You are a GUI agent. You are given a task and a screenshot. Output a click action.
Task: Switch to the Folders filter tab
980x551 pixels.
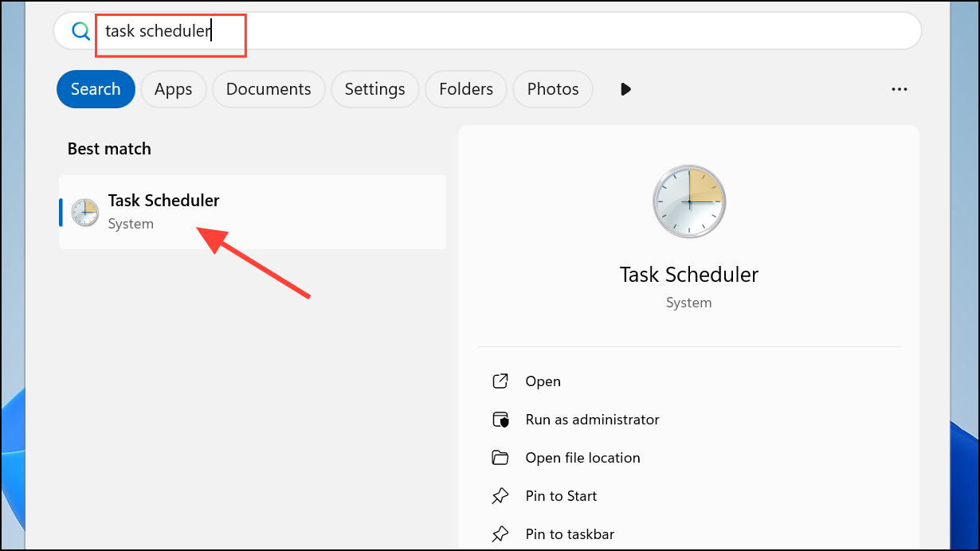click(466, 89)
